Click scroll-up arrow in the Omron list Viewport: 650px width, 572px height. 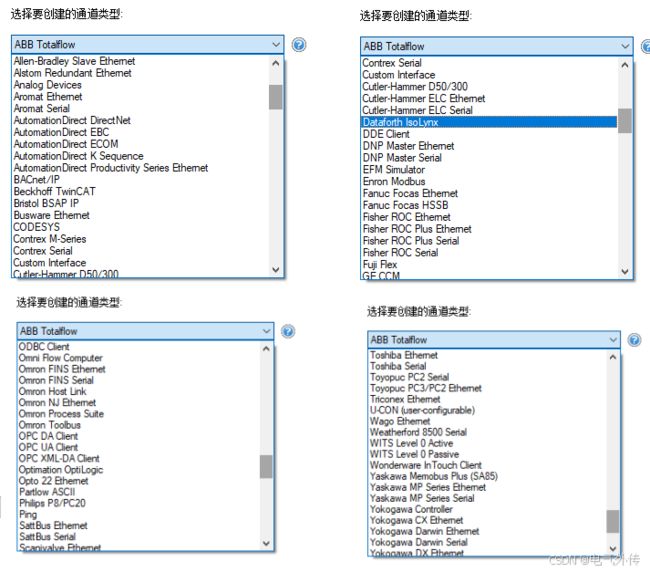266,349
